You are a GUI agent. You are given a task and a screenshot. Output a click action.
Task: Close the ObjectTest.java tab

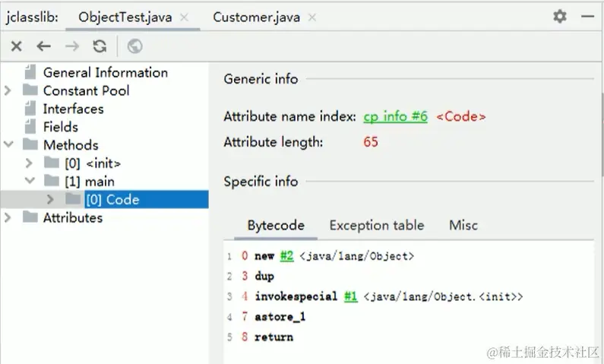point(184,17)
